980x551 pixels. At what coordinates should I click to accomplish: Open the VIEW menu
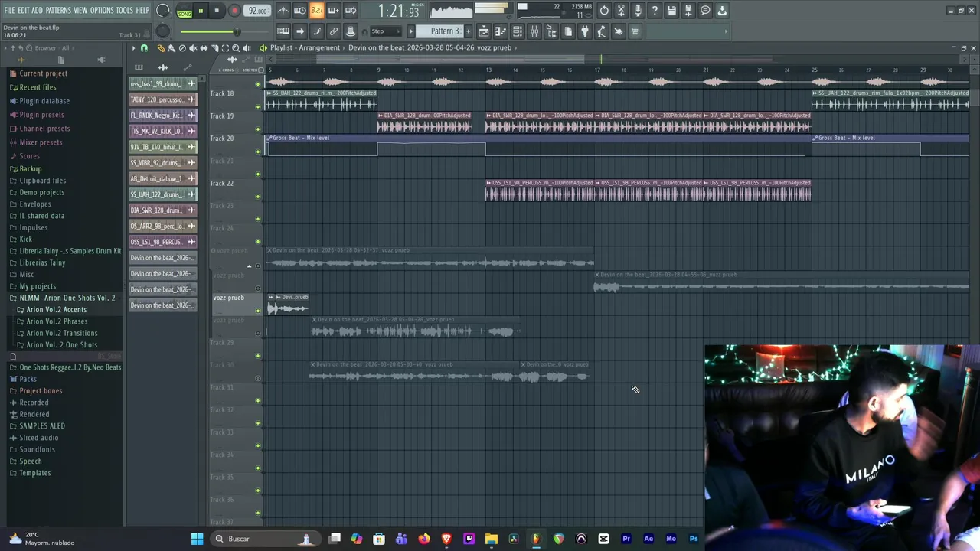(x=80, y=11)
